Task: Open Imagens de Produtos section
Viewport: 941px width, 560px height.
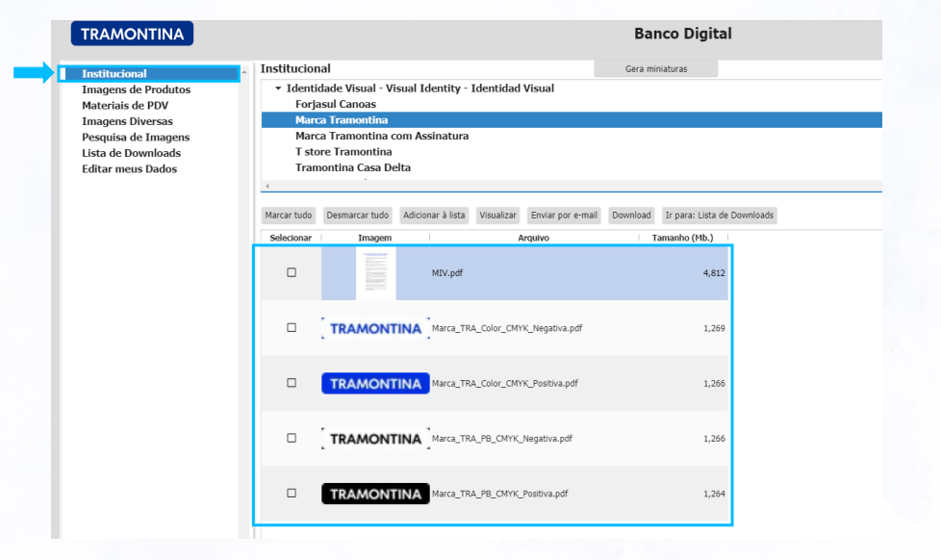Action: 137,89
